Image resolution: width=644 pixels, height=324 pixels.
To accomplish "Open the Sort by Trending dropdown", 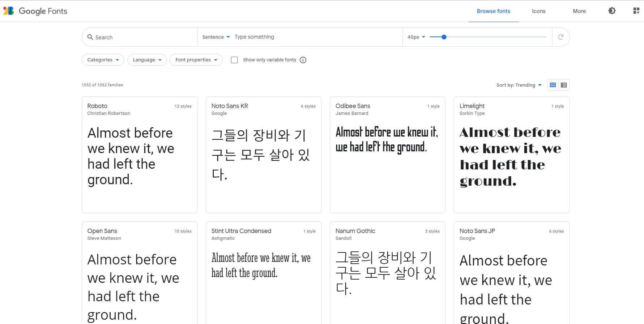I will click(x=519, y=85).
